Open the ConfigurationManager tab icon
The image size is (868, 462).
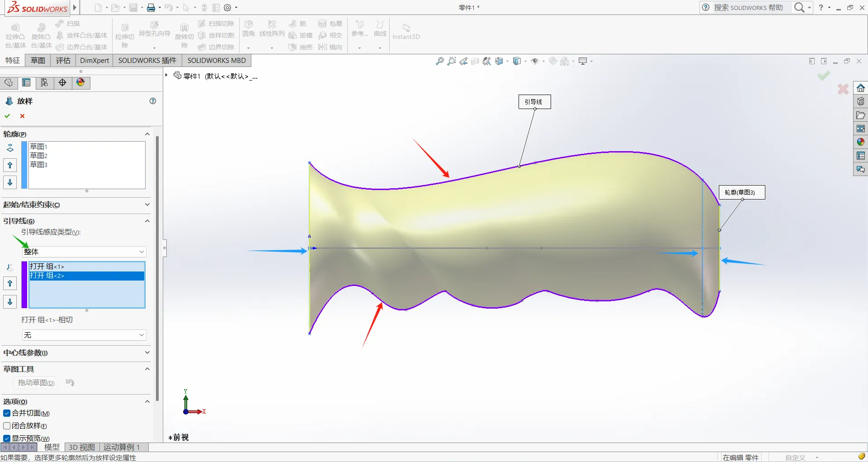(x=44, y=82)
